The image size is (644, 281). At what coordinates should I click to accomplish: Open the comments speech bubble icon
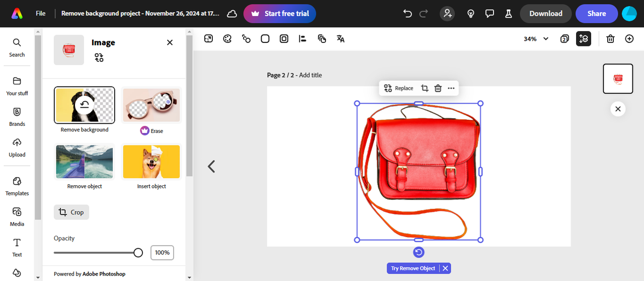point(490,14)
